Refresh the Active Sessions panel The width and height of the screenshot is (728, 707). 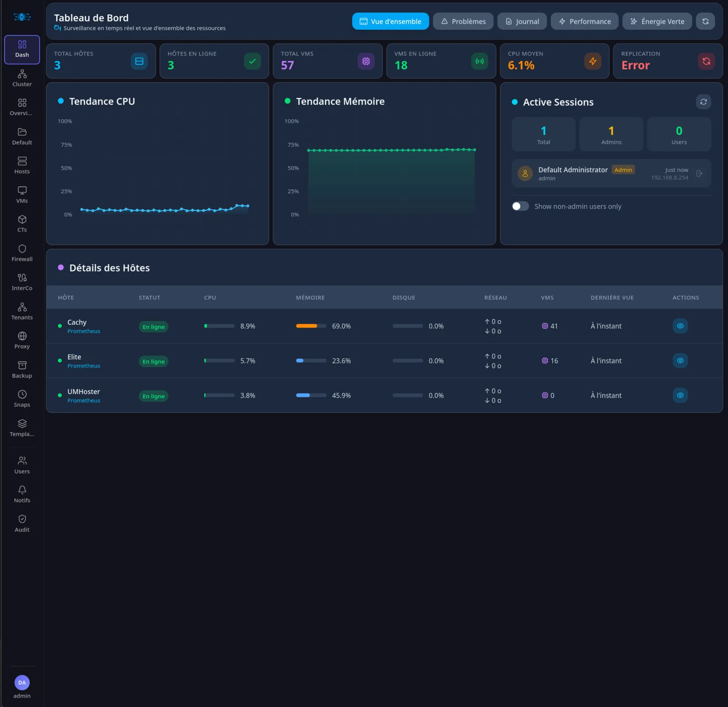tap(703, 102)
